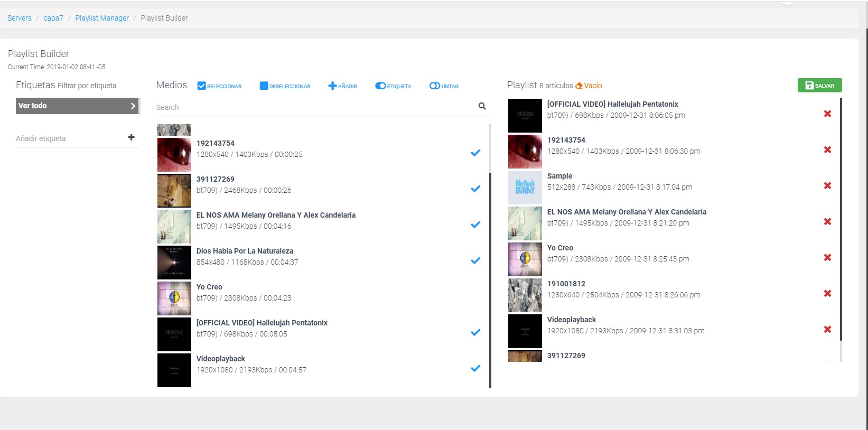Go to Servers breadcrumb link
Screen dimensions: 868x430
point(20,18)
